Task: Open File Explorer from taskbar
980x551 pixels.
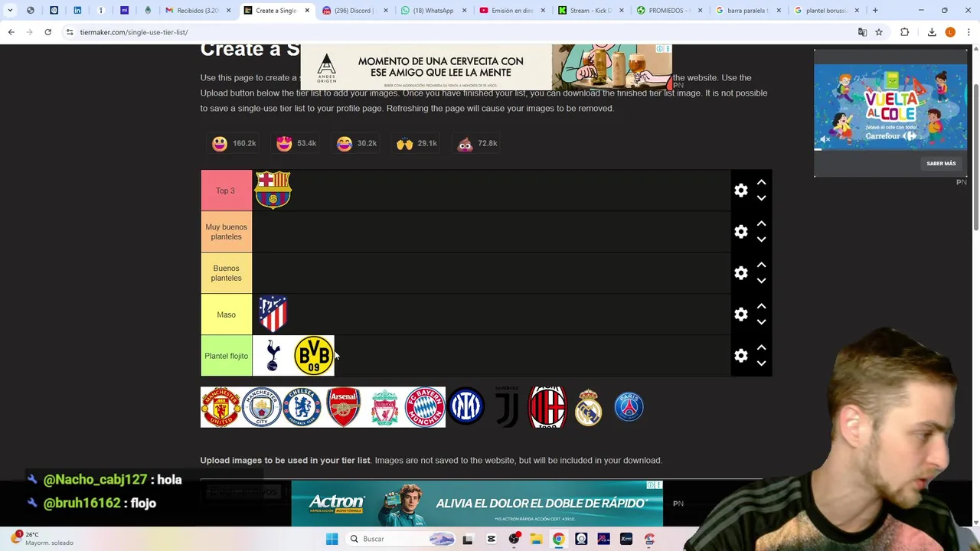Action: click(x=536, y=539)
